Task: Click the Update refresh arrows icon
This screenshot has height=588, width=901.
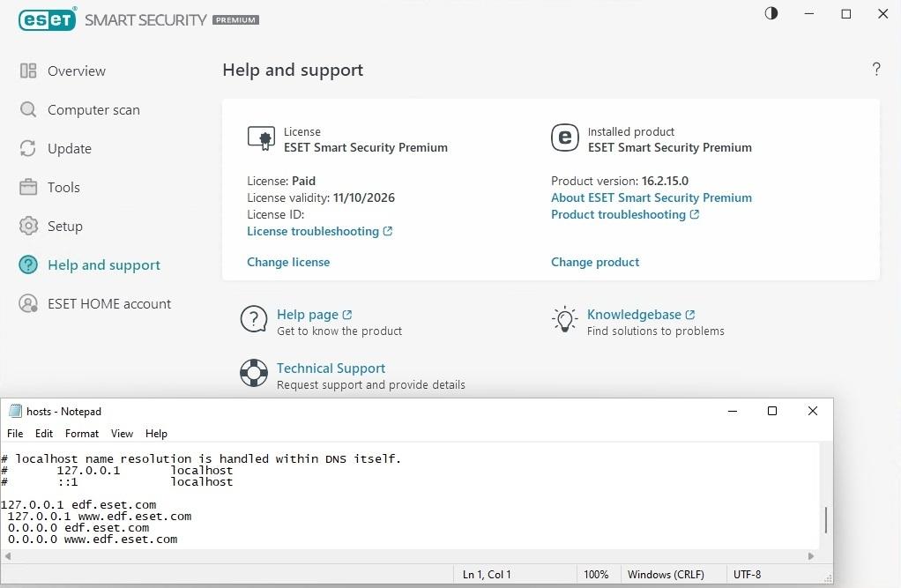Action: click(x=28, y=148)
